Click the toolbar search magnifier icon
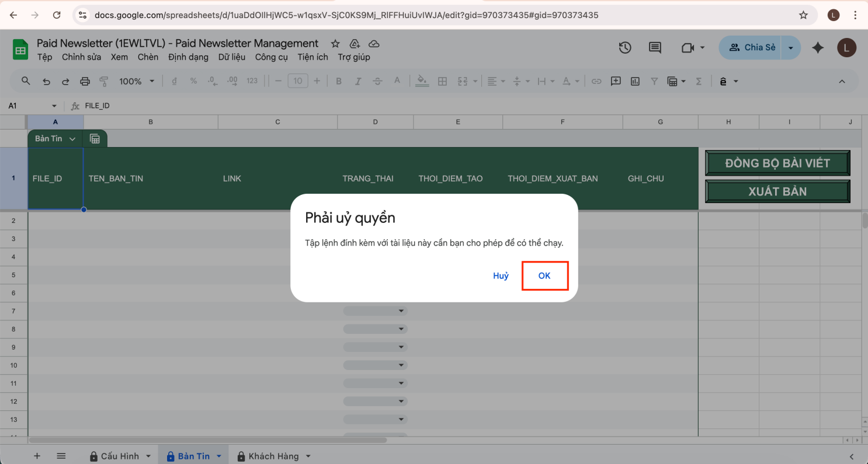 click(26, 81)
